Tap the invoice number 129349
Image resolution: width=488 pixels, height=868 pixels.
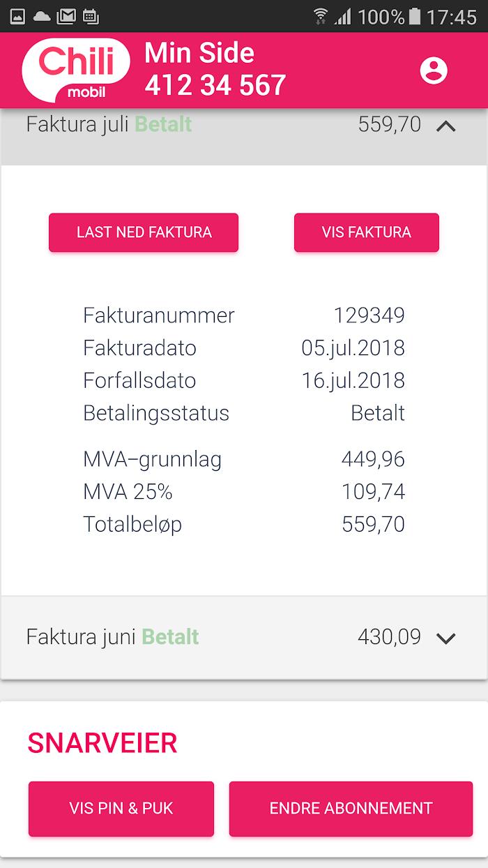[369, 315]
